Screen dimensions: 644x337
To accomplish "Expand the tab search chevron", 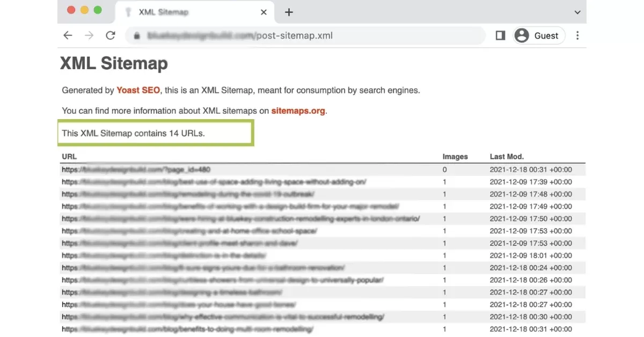I will click(577, 12).
